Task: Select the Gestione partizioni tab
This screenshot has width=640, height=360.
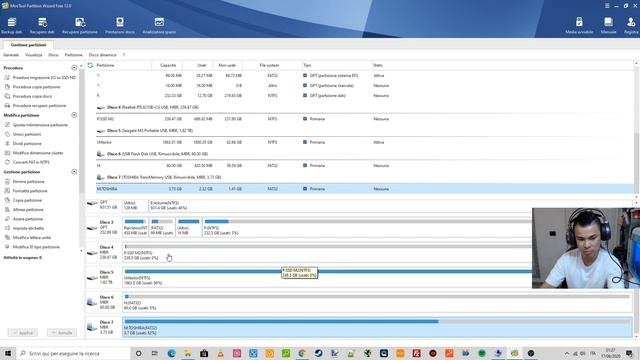Action: tap(28, 45)
